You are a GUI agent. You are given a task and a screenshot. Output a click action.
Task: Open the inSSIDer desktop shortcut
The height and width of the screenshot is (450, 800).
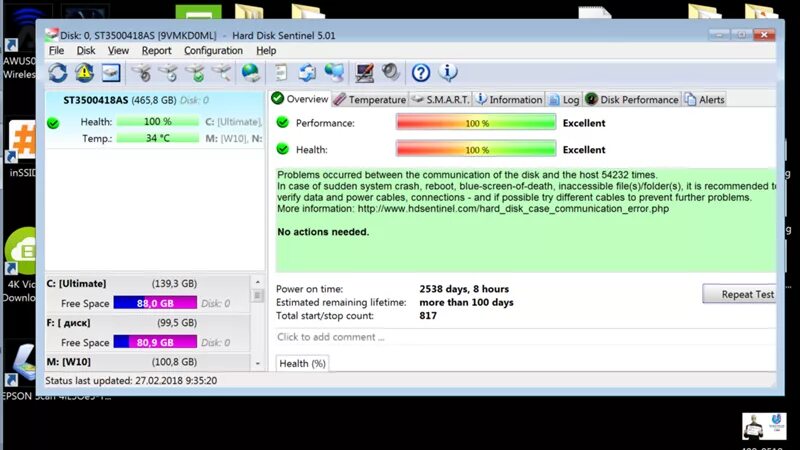tap(20, 149)
